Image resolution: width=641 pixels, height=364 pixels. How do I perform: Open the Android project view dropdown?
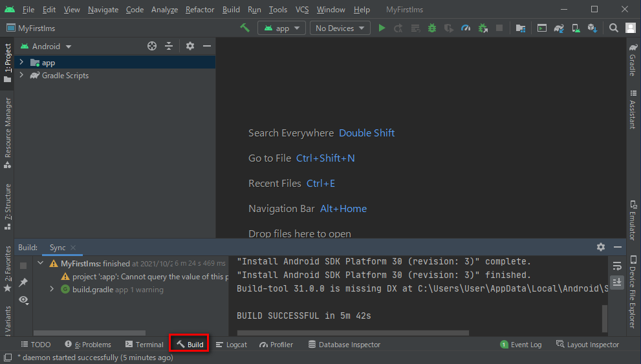46,46
